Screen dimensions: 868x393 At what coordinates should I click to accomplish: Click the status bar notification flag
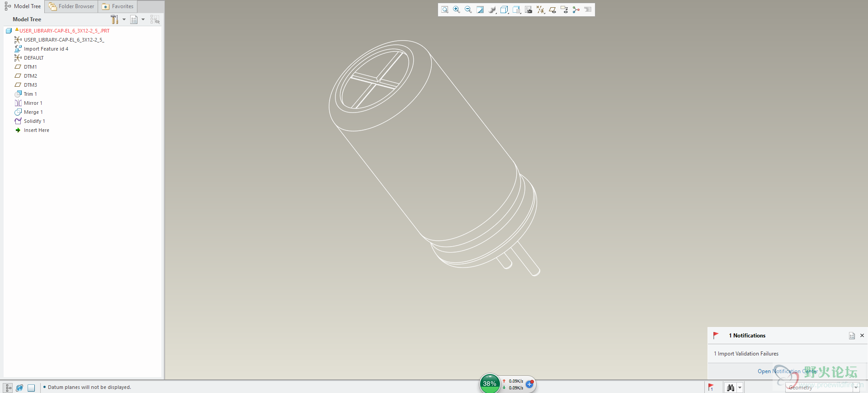[711, 388]
